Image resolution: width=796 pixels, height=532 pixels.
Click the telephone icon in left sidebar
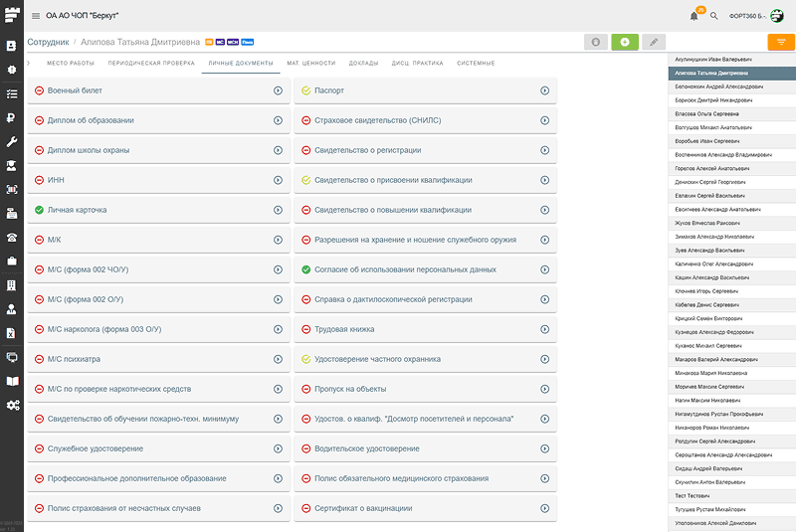pos(12,237)
